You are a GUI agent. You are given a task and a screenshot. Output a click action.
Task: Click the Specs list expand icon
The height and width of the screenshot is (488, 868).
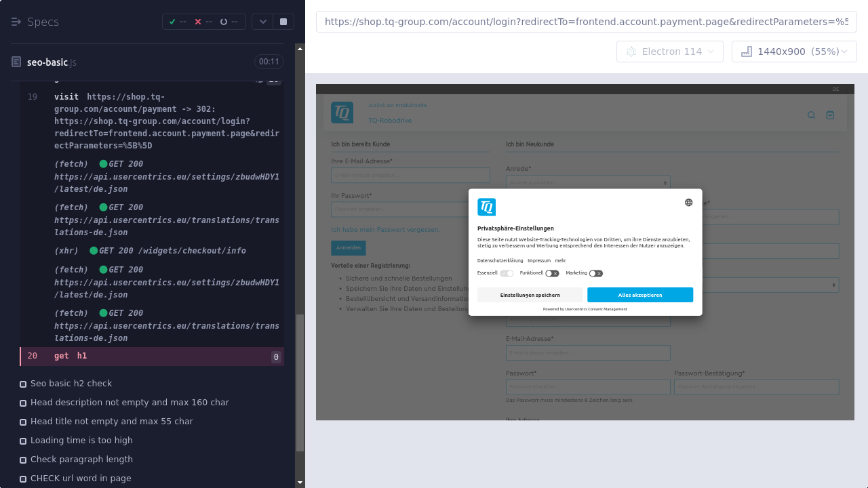16,22
